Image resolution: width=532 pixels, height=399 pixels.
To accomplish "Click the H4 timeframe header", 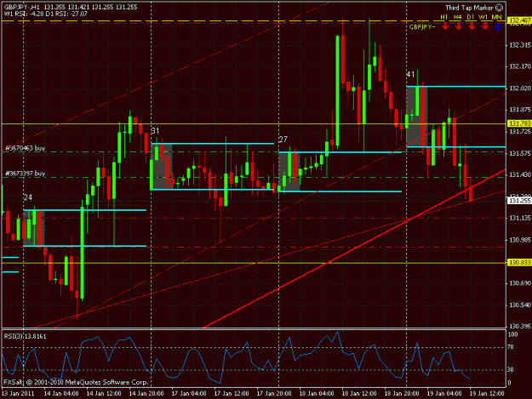I will click(457, 17).
